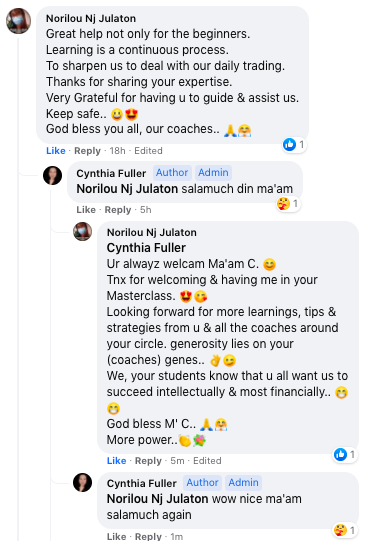Click Norilou's avatar on the long Masterclass reply
375x541 pixels.
(x=82, y=232)
